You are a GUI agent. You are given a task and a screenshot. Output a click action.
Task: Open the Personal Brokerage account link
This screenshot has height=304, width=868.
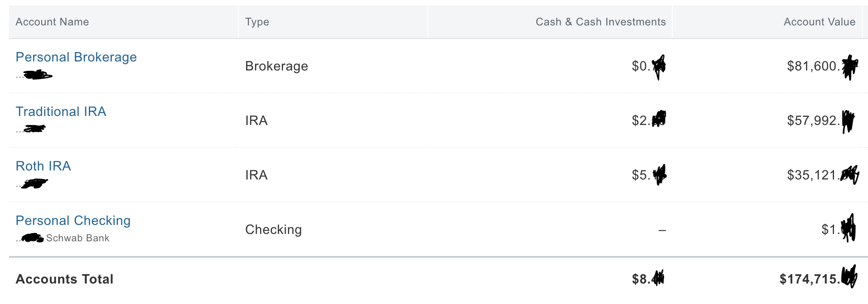coord(76,57)
